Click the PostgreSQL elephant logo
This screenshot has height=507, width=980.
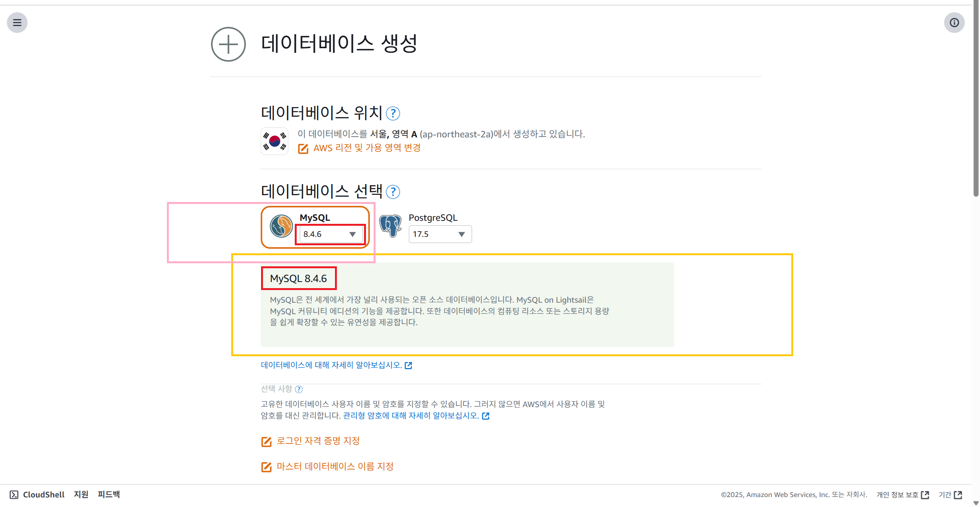390,226
